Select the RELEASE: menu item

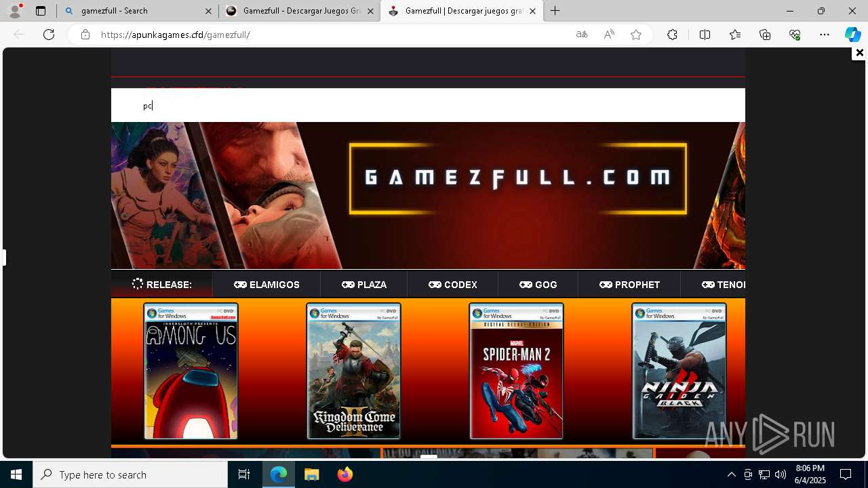162,285
